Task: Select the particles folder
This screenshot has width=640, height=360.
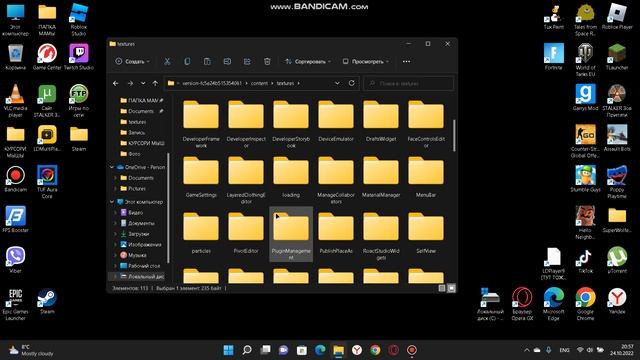Action: point(201,233)
